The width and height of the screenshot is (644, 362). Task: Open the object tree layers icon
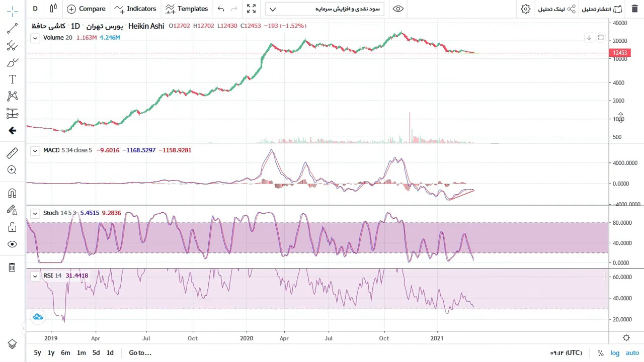[13, 344]
